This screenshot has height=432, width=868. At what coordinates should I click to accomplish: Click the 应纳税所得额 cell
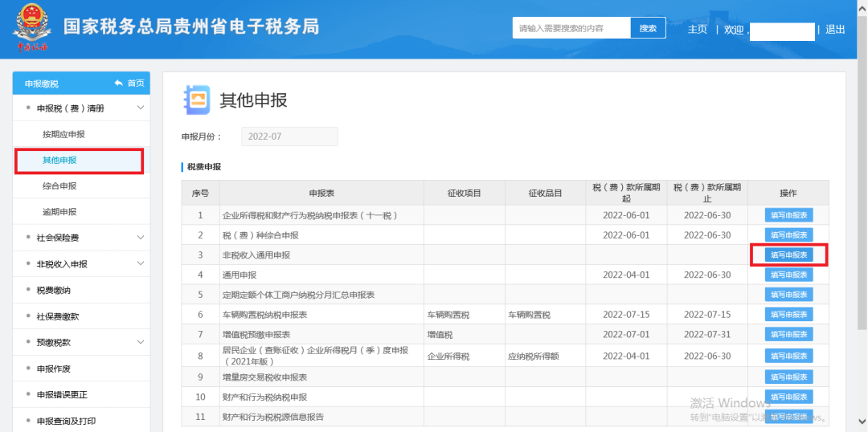pyautogui.click(x=545, y=357)
